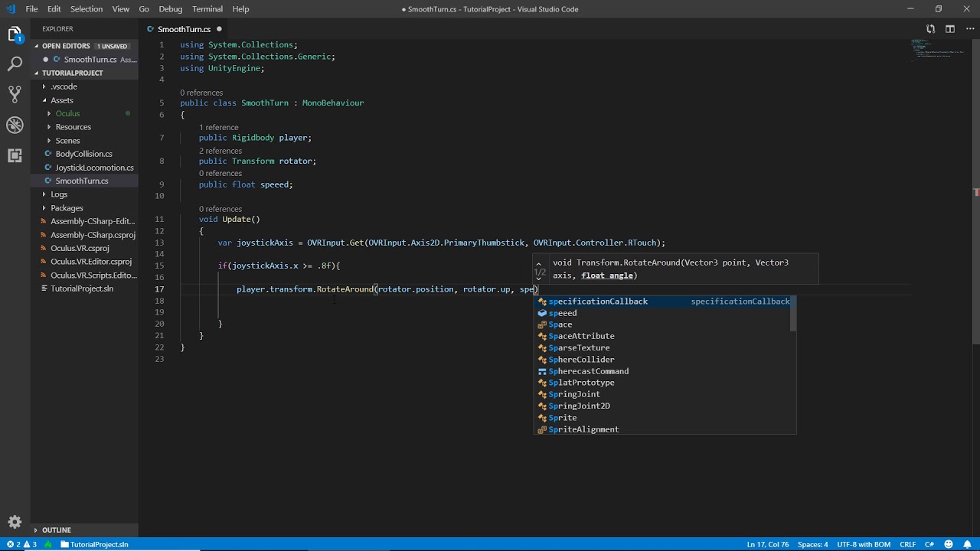Open errors and warnings problems count
Screen dimensions: 980x551
pos(21,545)
